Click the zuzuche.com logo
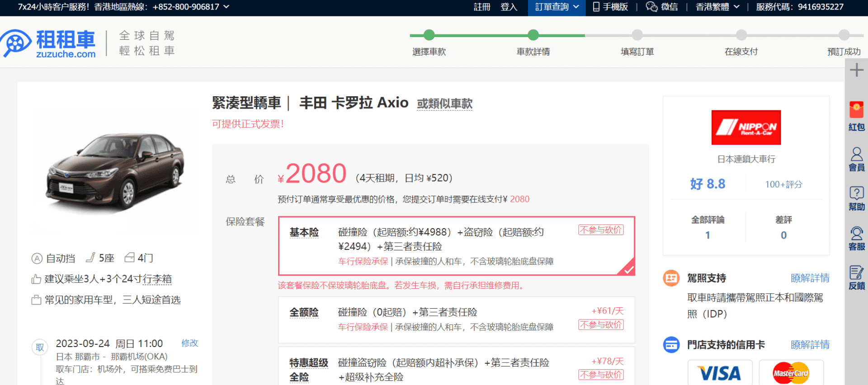Viewport: 868px width, 385px height. (x=48, y=43)
